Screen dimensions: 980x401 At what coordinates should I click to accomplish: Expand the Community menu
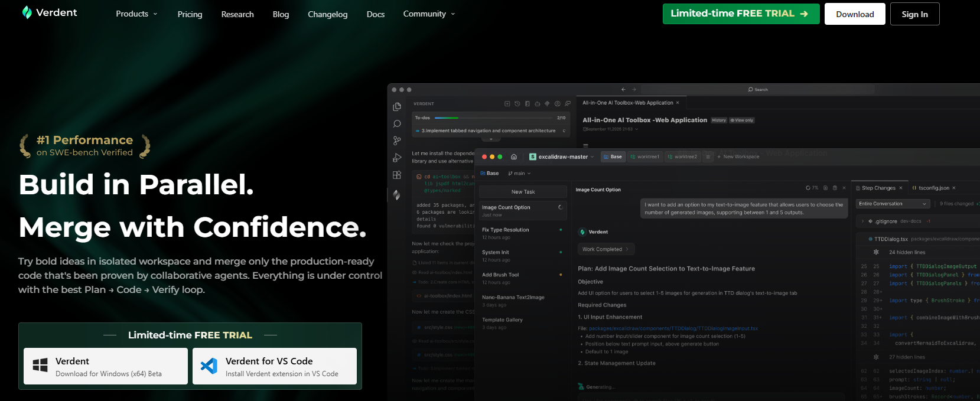click(429, 14)
